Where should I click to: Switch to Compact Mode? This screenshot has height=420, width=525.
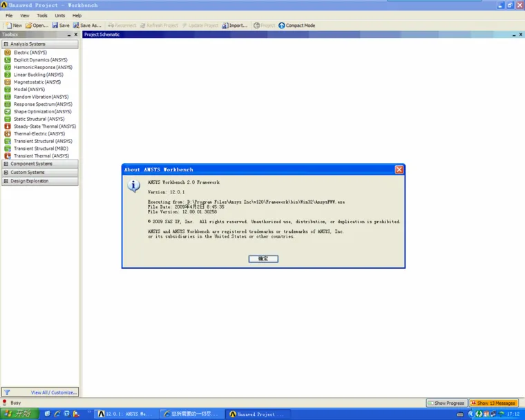coord(296,26)
